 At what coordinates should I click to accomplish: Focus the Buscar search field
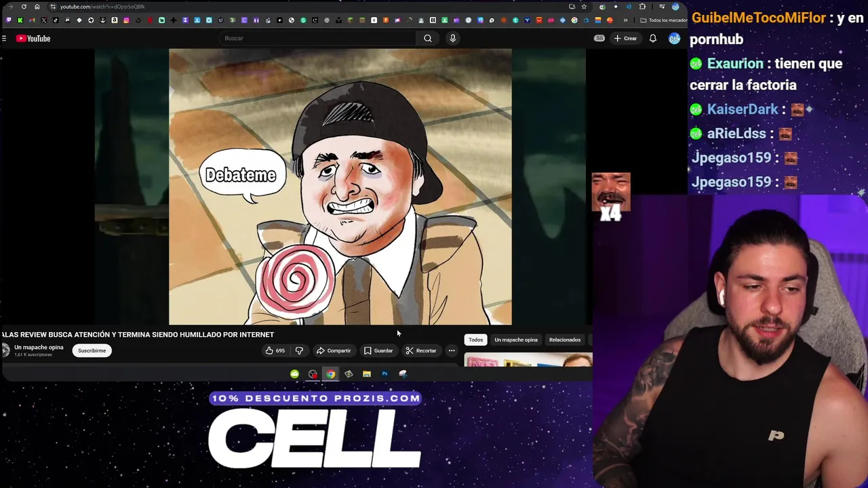click(x=317, y=39)
